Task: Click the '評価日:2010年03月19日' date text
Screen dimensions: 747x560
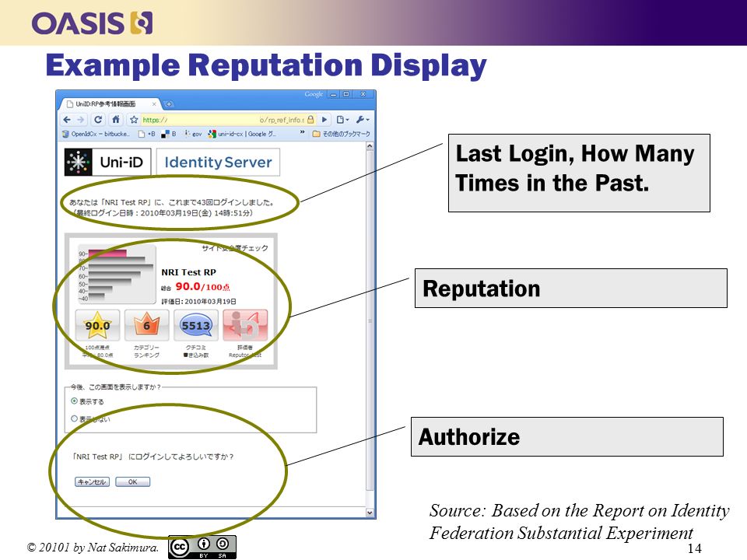Action: (198, 302)
